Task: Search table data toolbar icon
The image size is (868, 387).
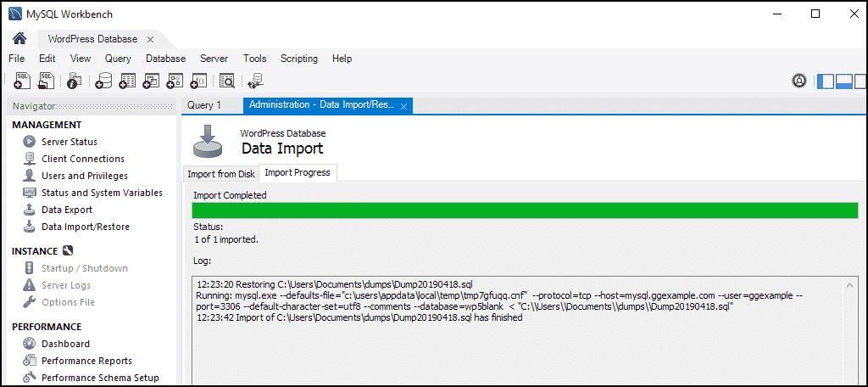Action: tap(227, 81)
